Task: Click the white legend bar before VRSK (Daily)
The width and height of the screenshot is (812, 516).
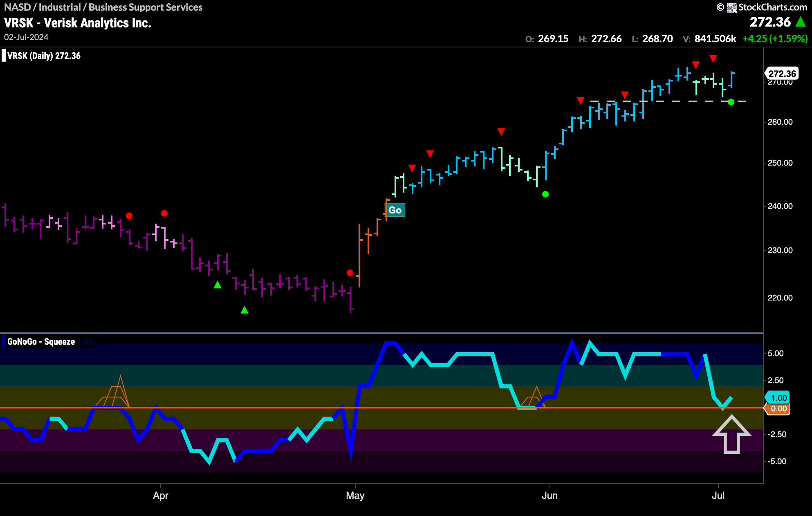Action: tap(4, 56)
